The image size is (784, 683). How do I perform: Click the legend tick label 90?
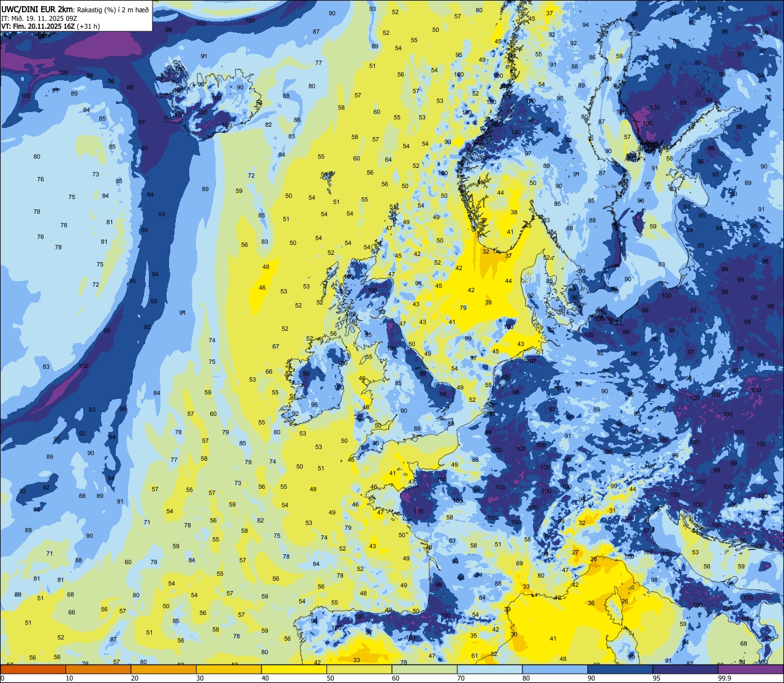pyautogui.click(x=591, y=678)
